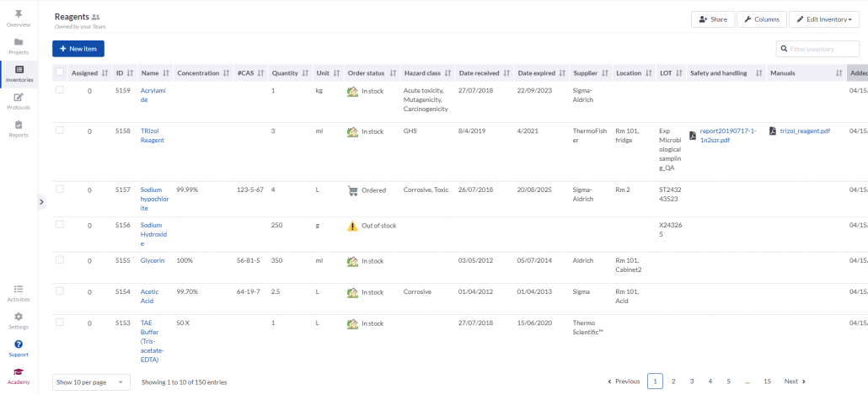Select the checkbox for the Glycerin row
Image resolution: width=868 pixels, height=395 pixels.
tap(59, 261)
